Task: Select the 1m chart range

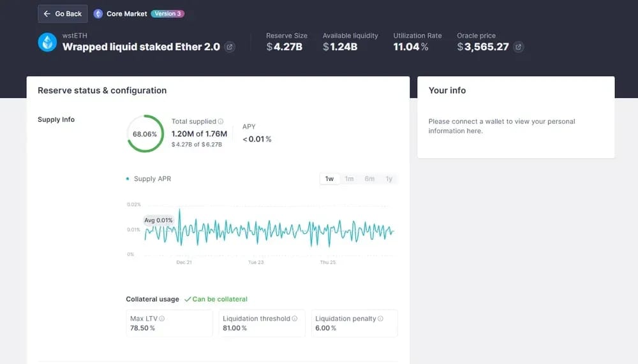Action: (349, 179)
